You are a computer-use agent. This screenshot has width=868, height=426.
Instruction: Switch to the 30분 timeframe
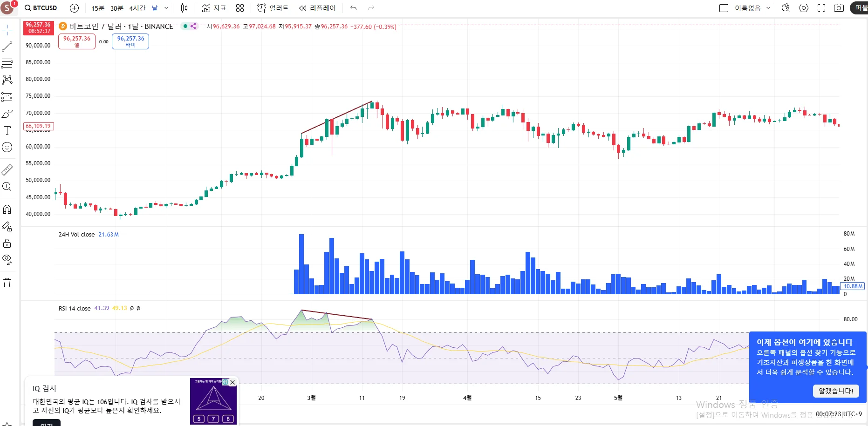point(116,8)
